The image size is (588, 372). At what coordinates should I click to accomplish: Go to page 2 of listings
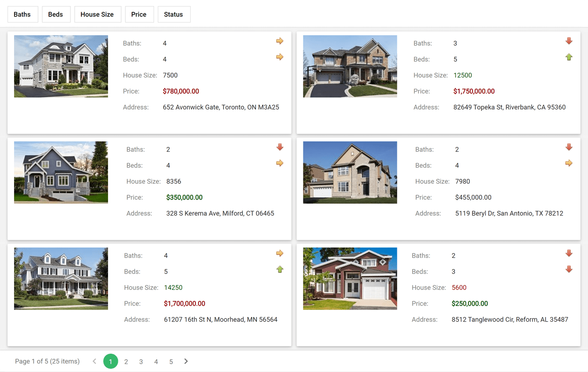tap(126, 362)
